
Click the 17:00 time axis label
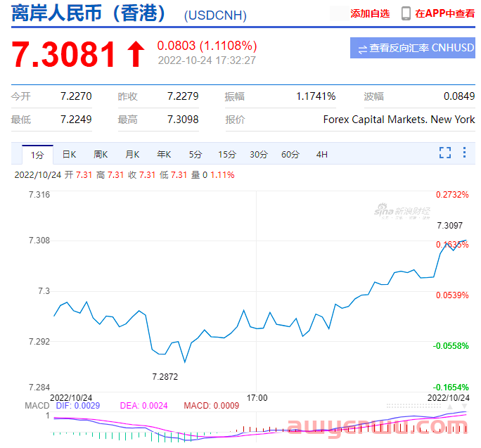257,398
